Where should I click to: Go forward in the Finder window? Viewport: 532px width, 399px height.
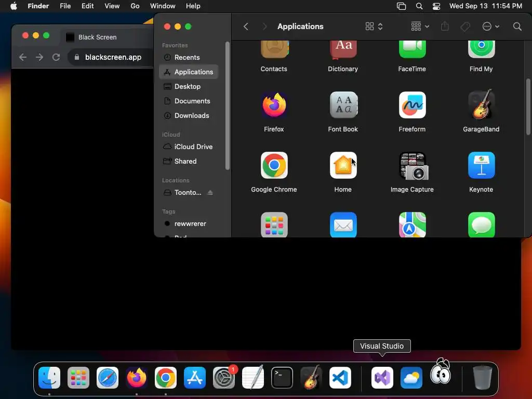[264, 26]
